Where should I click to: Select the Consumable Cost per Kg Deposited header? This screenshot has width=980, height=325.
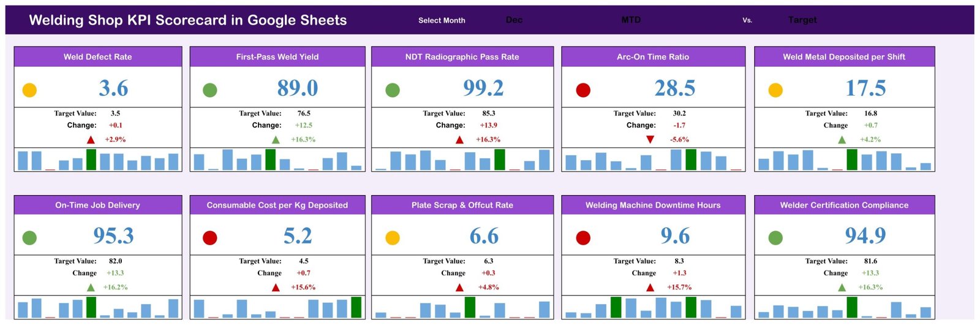277,205
